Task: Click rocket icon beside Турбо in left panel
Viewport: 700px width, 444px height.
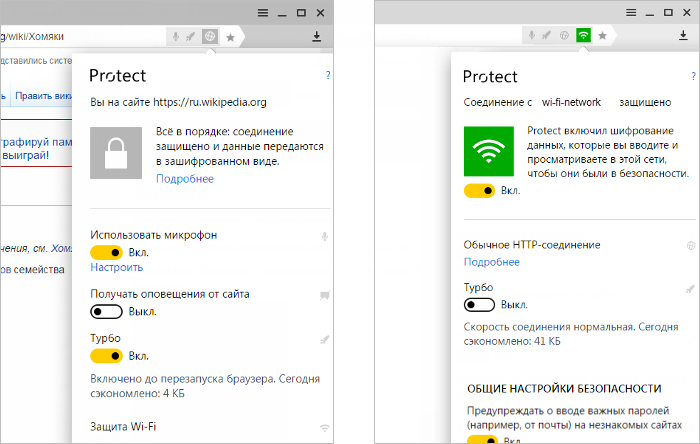Action: point(325,340)
